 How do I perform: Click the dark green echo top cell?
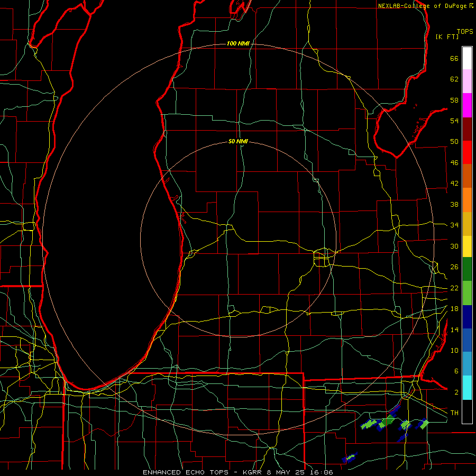click(388, 421)
